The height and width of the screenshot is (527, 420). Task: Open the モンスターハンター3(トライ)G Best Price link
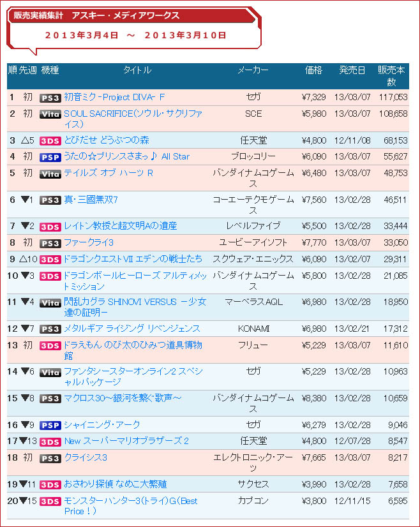click(x=131, y=506)
